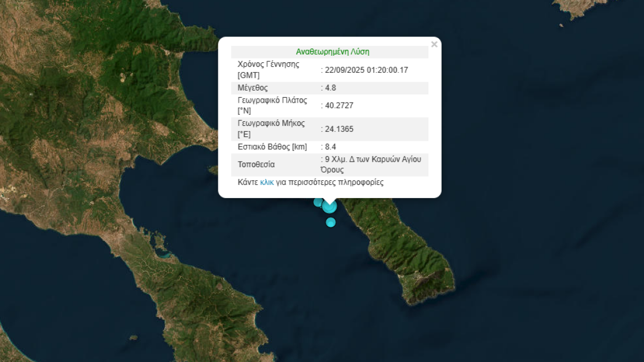644x362 pixels.
Task: Click the green 'Αναθεωρημένη Λύση' header
Action: coord(332,52)
